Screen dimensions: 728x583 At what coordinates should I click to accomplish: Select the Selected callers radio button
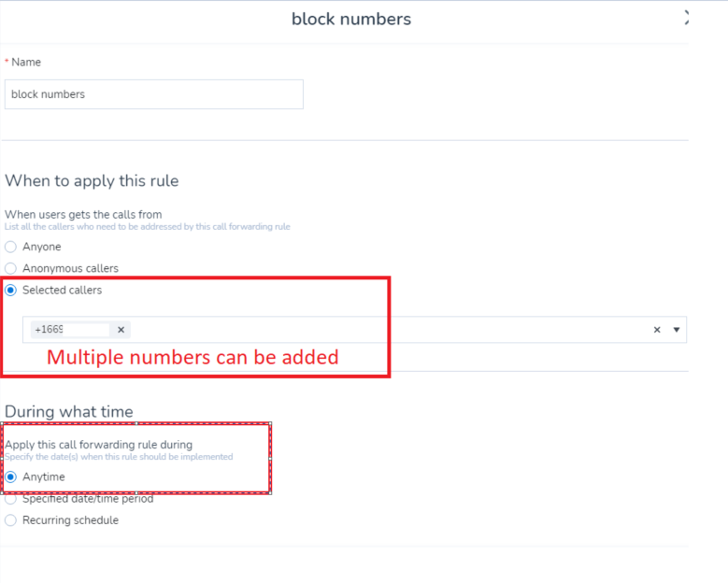(10, 291)
